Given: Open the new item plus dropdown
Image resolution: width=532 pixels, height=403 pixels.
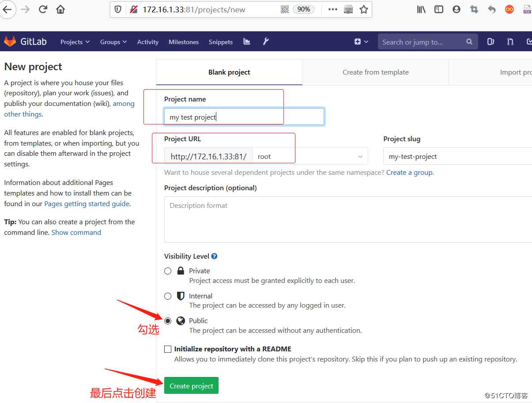Looking at the screenshot, I should (361, 41).
